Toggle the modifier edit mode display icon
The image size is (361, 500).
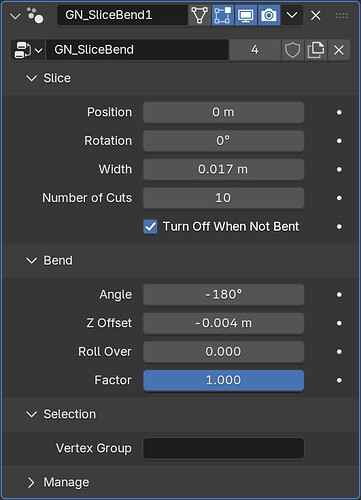point(222,15)
